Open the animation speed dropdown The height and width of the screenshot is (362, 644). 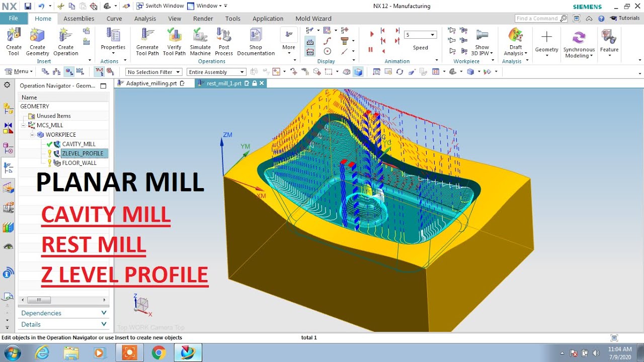point(433,35)
